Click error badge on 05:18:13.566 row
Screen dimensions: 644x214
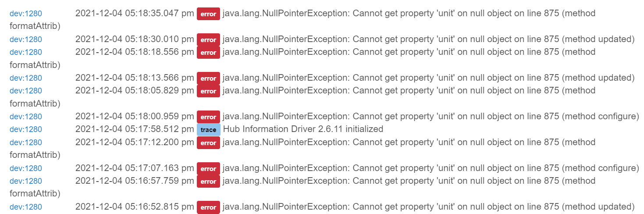tap(208, 78)
